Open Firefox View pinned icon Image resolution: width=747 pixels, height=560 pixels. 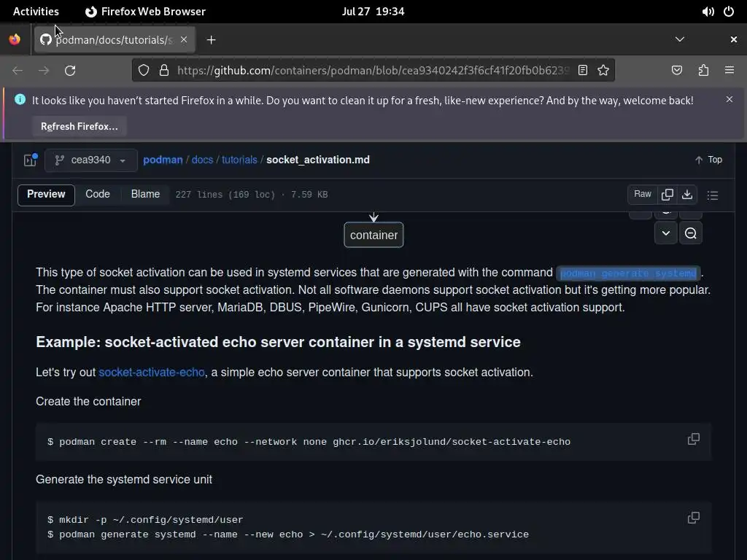click(x=15, y=39)
